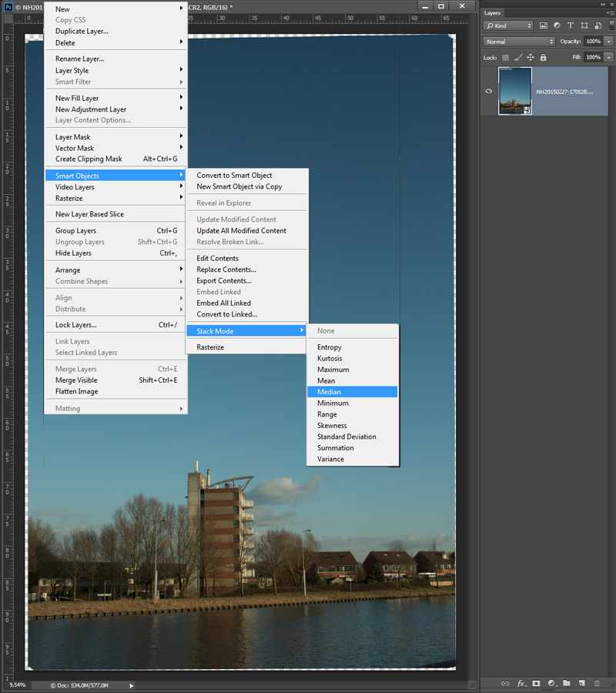Create a new layer icon
Viewport: 616px width, 693px height.
(581, 683)
